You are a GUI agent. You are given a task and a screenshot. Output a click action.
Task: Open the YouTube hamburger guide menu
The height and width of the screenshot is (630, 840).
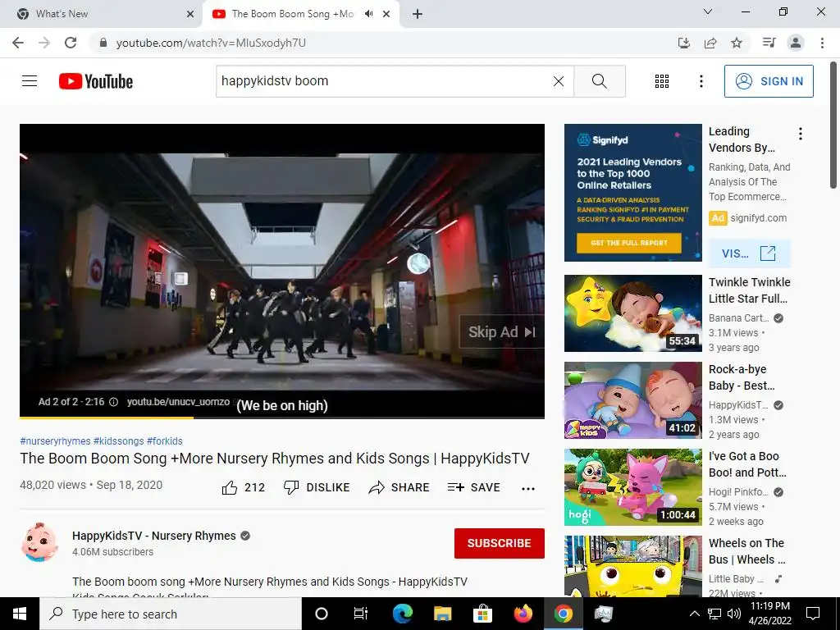pos(30,81)
